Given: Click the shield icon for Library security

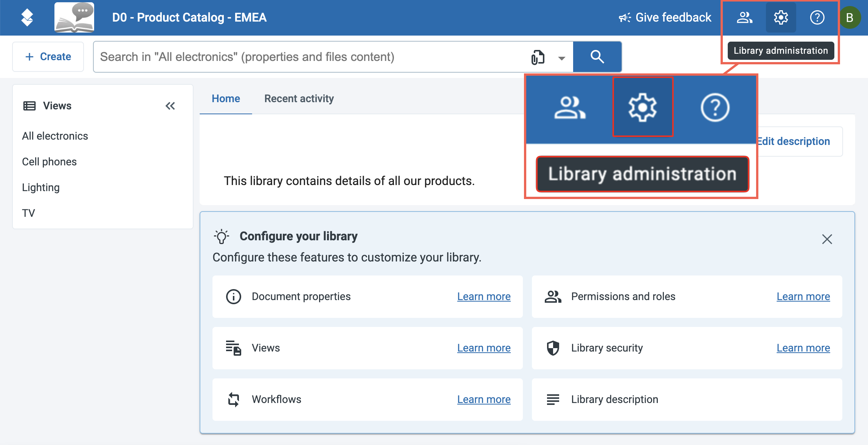Looking at the screenshot, I should pyautogui.click(x=553, y=348).
